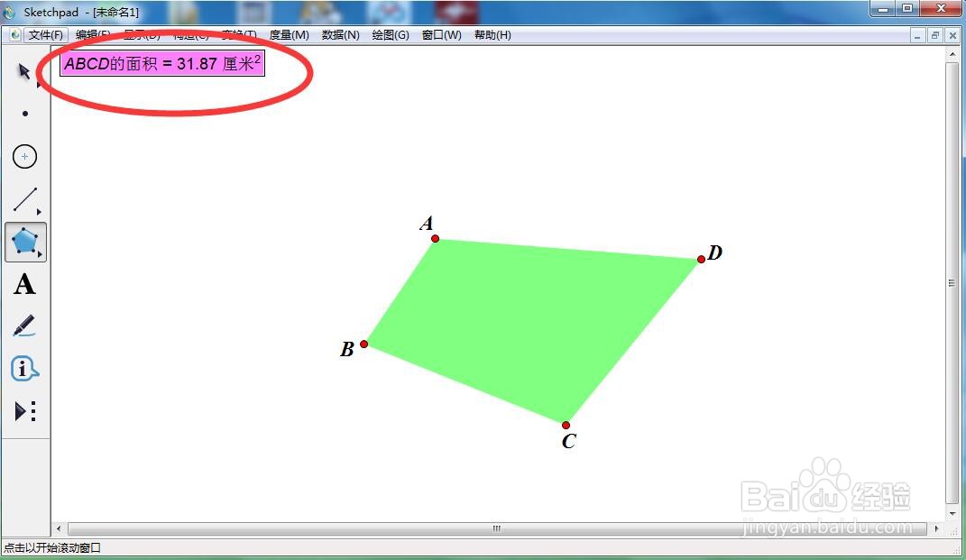This screenshot has width=966, height=560.
Task: Open the 窗口(W) menu
Action: pos(441,35)
